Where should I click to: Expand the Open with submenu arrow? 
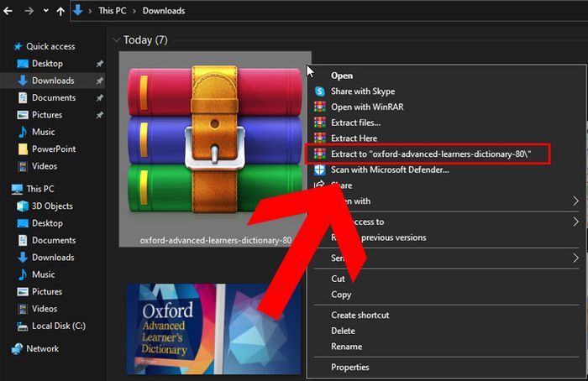575,201
